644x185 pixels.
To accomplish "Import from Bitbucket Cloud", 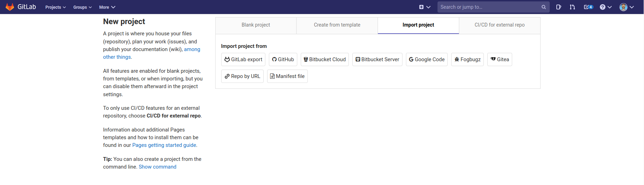I will pyautogui.click(x=325, y=59).
